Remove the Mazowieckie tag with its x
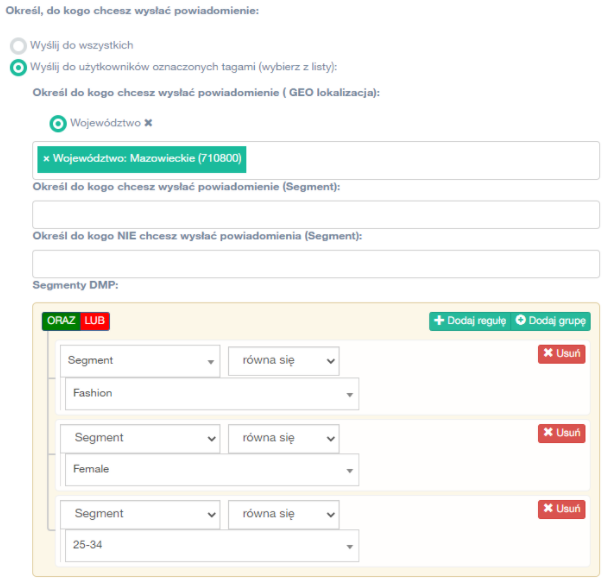This screenshot has height=586, width=611. [46, 159]
